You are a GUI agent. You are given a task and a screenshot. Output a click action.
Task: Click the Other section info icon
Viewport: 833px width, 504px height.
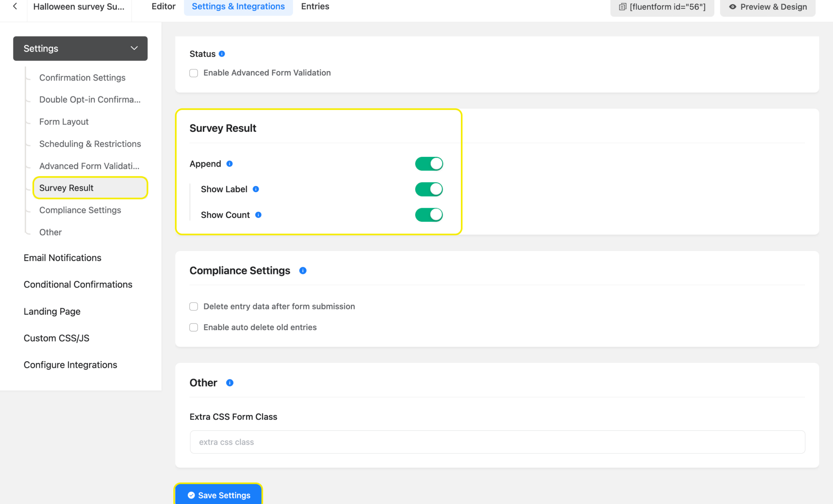229,382
